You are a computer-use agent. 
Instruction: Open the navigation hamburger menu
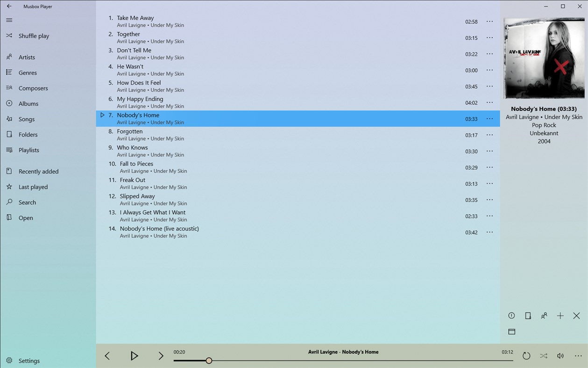click(x=9, y=20)
